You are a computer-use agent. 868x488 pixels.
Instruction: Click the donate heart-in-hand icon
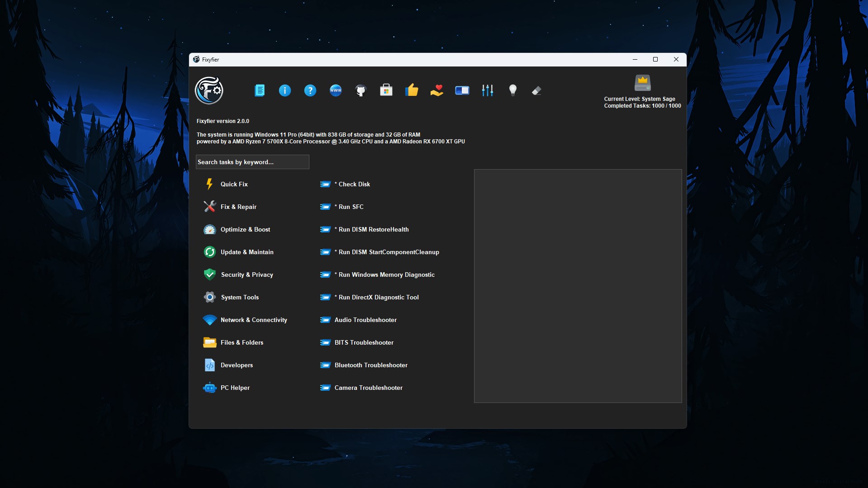click(x=437, y=90)
